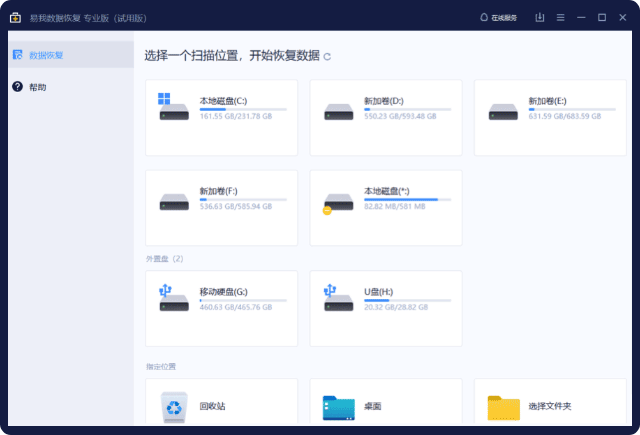Click the 选择文件夹 label text

tap(550, 406)
